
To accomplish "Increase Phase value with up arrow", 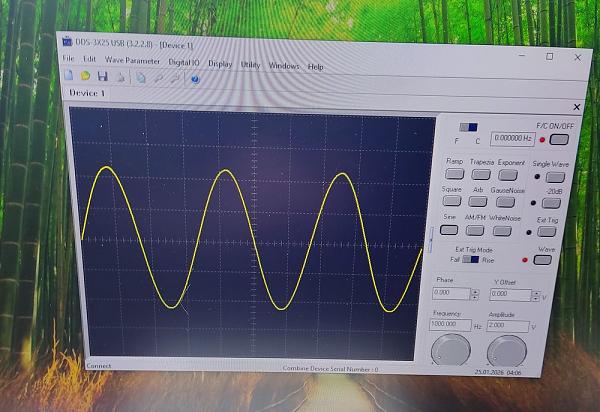I will coord(474,291).
